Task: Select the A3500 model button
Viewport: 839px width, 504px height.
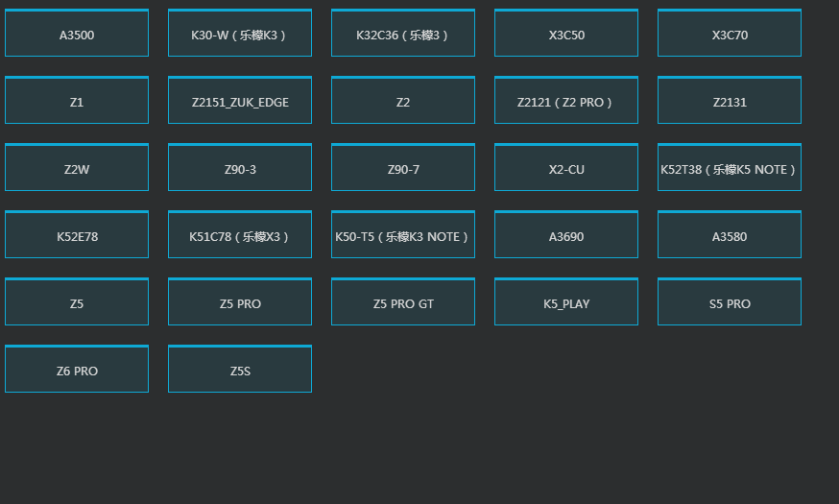Action: click(x=77, y=34)
